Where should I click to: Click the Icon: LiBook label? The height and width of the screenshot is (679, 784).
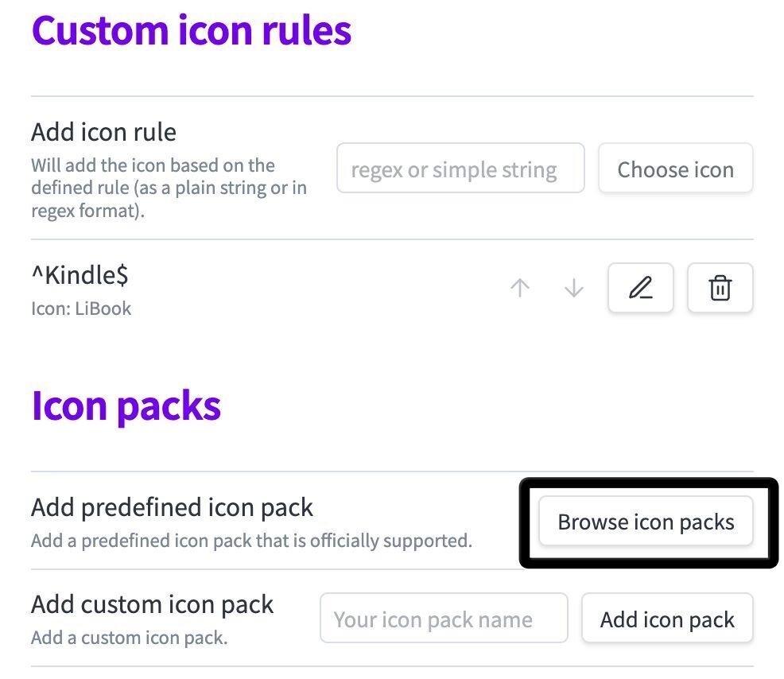pyautogui.click(x=80, y=308)
